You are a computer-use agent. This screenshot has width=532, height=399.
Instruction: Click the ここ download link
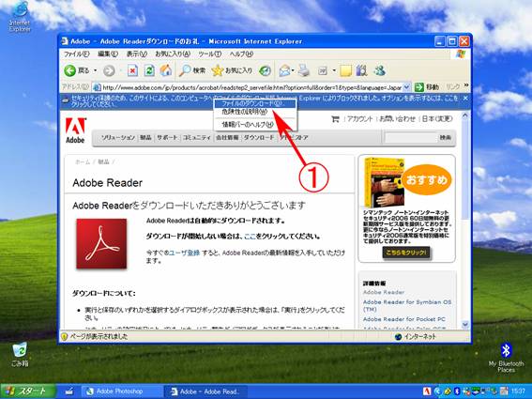[250, 237]
